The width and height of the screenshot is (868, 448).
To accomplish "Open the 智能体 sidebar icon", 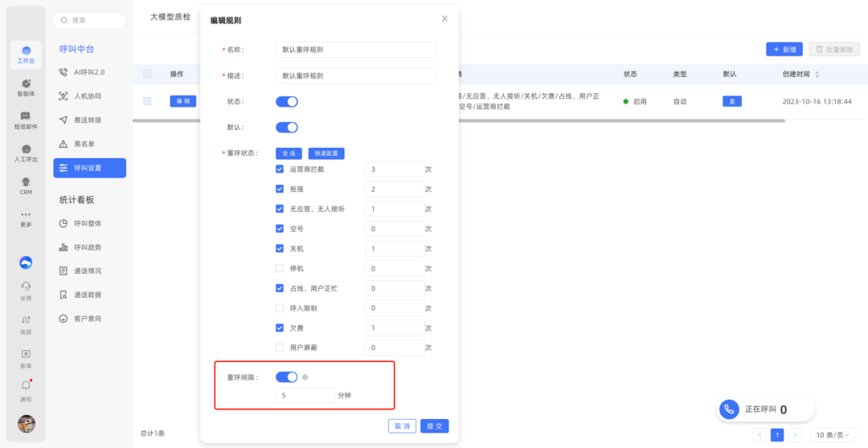I will click(26, 83).
